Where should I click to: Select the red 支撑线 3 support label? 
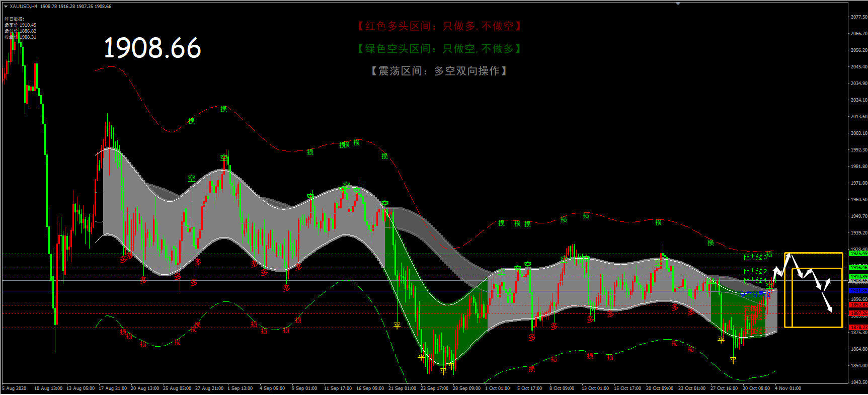755,330
